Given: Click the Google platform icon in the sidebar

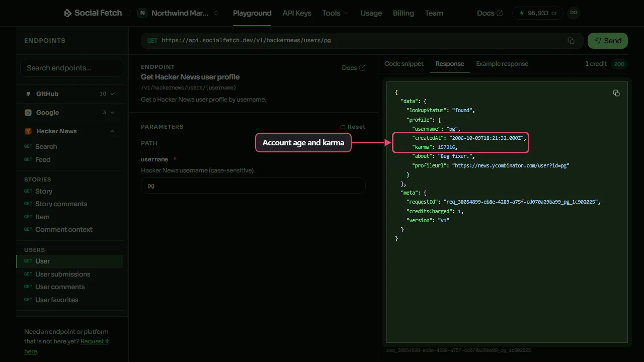Looking at the screenshot, I should [28, 113].
